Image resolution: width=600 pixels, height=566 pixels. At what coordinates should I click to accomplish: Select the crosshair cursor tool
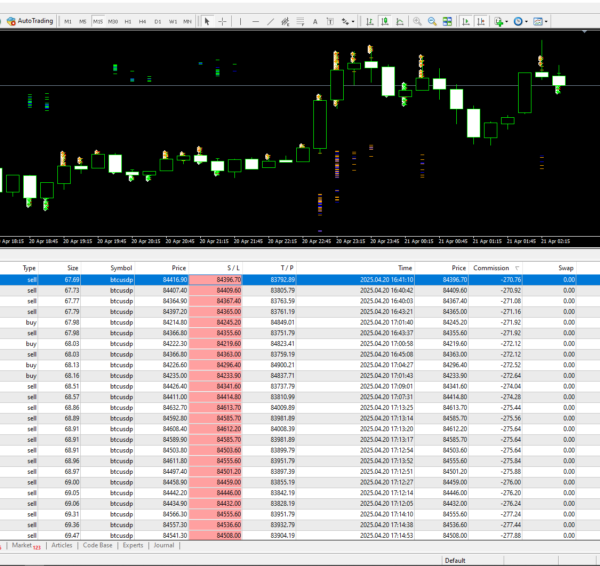[x=222, y=20]
